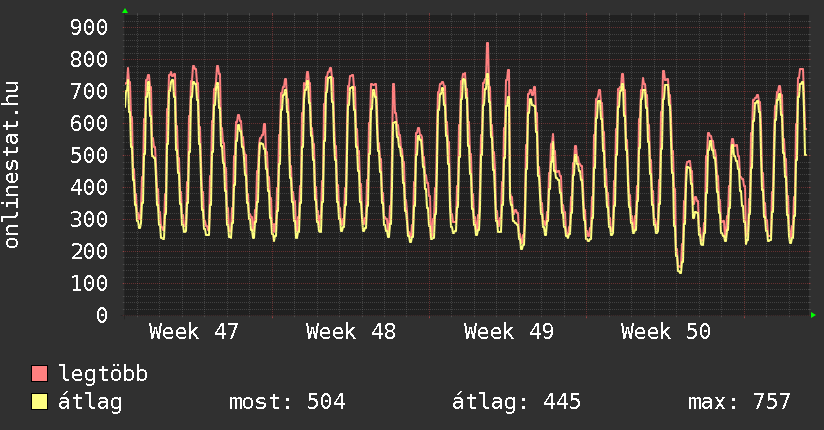Click the red legtöbb legend swatch

click(40, 374)
